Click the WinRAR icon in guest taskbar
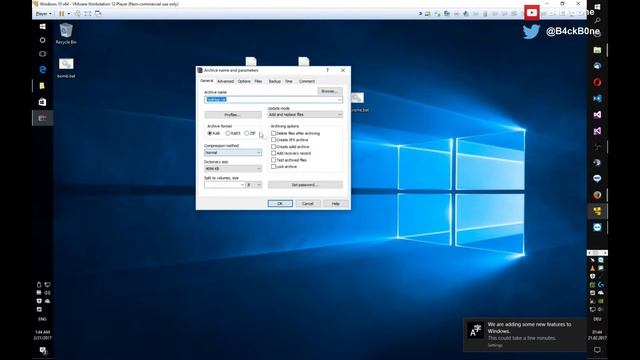The width and height of the screenshot is (640, 360). pyautogui.click(x=42, y=118)
